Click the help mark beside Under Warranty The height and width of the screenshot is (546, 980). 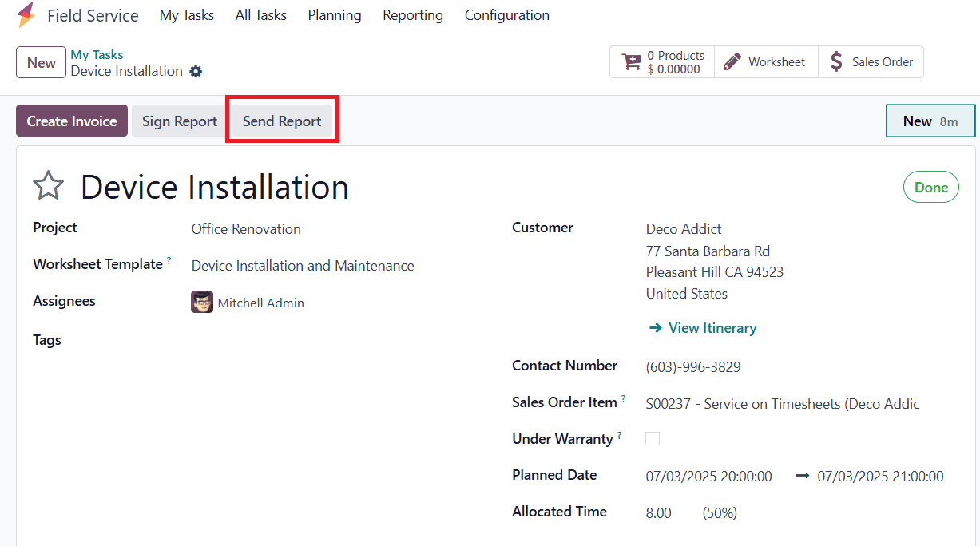coord(620,436)
